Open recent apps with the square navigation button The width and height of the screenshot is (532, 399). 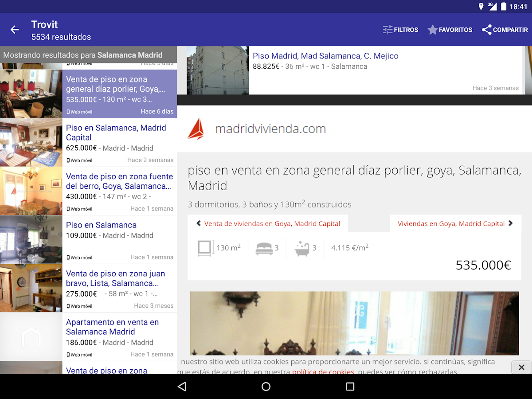coord(349,387)
